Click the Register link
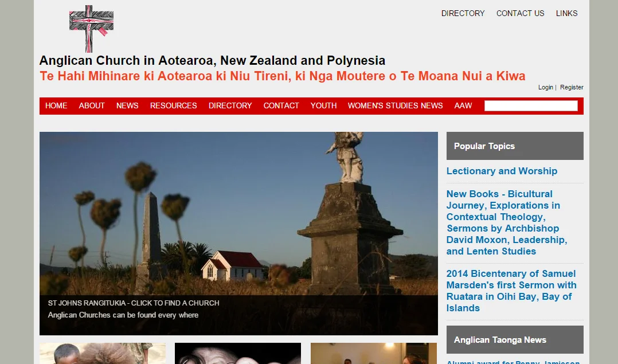The height and width of the screenshot is (364, 618). tap(572, 87)
